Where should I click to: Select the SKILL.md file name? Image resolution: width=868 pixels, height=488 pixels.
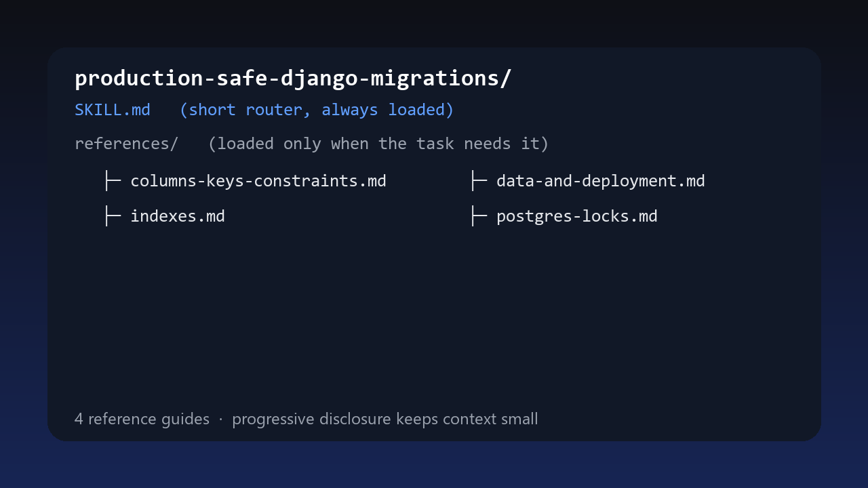click(113, 110)
